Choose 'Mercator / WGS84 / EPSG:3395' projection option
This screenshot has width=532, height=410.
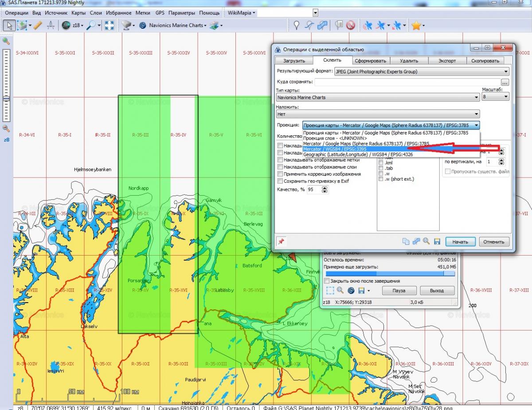pos(335,149)
